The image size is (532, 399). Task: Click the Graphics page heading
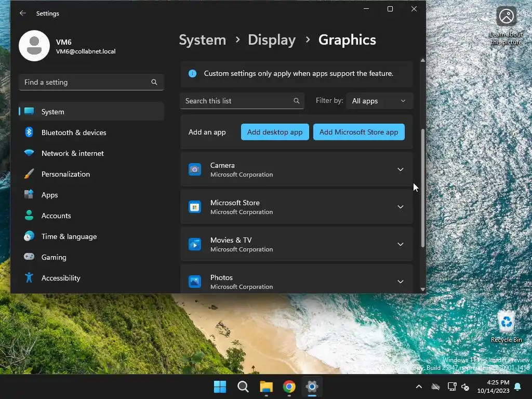(347, 40)
